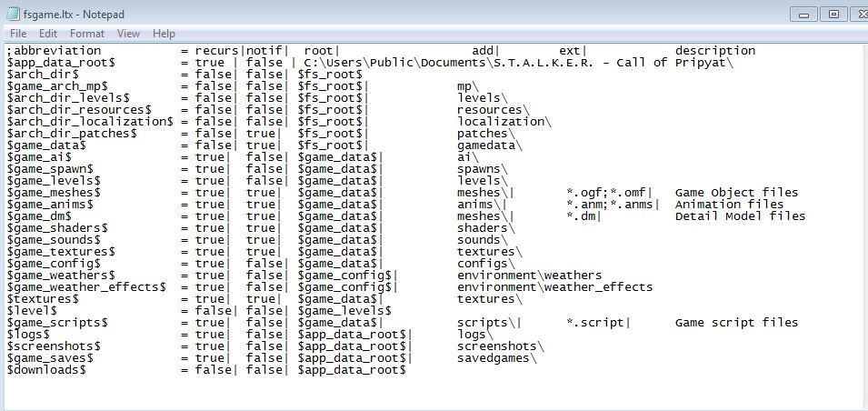Screen dimensions: 868x411
Task: Minimize the Notepad window
Action: (x=803, y=15)
